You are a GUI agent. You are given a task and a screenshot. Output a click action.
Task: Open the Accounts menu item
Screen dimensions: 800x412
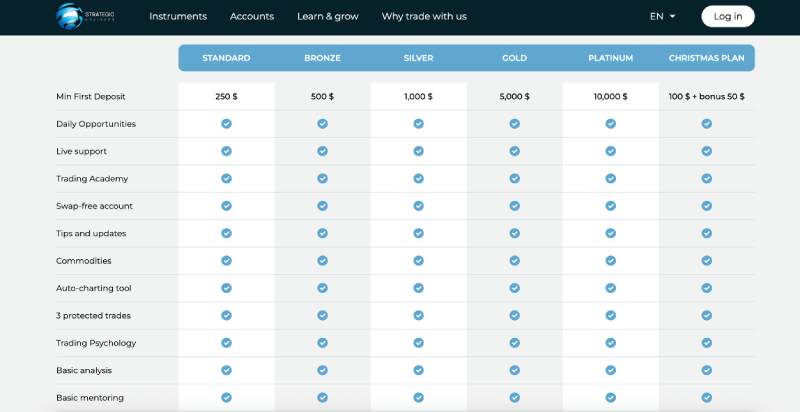252,16
